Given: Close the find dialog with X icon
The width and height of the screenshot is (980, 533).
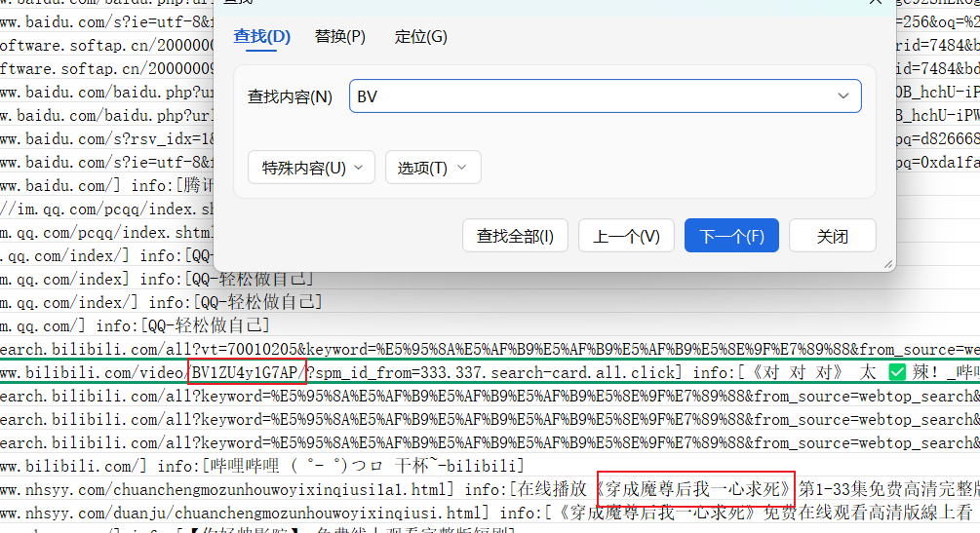Looking at the screenshot, I should point(875,2).
